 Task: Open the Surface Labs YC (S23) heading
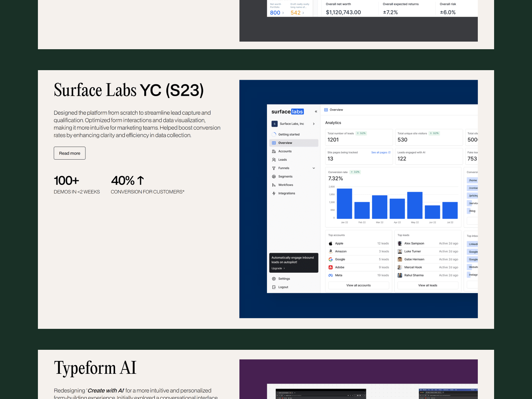point(129,90)
